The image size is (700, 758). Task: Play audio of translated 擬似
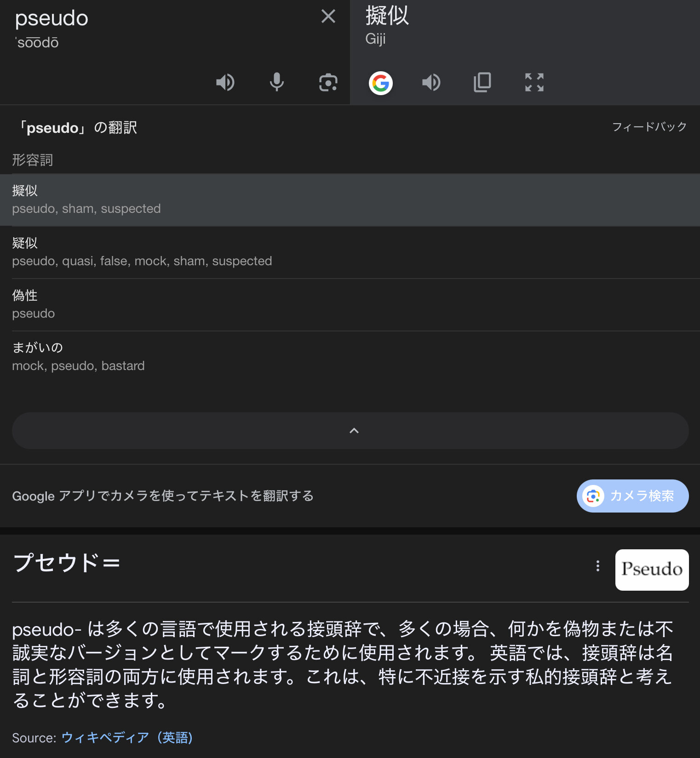431,83
